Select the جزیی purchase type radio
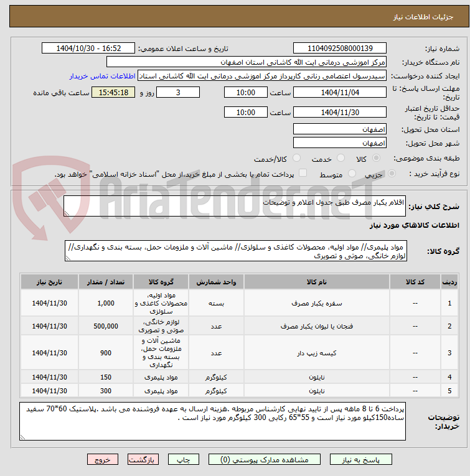Viewport: 470px width, 476px height. click(392, 174)
